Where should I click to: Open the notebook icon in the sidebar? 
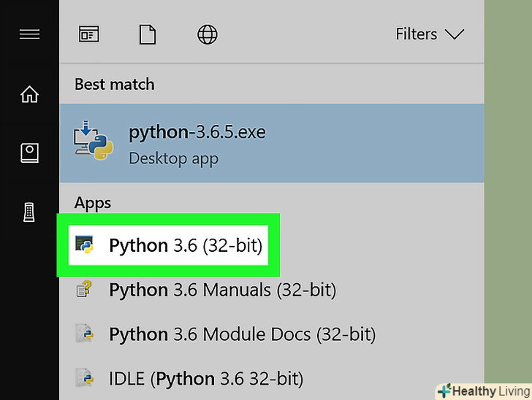click(x=29, y=153)
